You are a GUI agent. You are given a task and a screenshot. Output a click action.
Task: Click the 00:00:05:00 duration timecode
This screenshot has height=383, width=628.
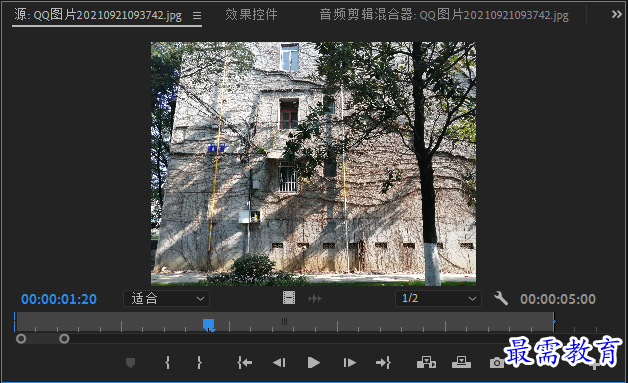[x=558, y=299]
